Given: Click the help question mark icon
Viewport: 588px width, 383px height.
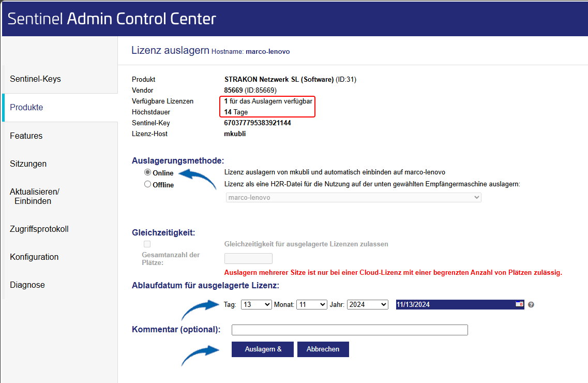Looking at the screenshot, I should [531, 305].
